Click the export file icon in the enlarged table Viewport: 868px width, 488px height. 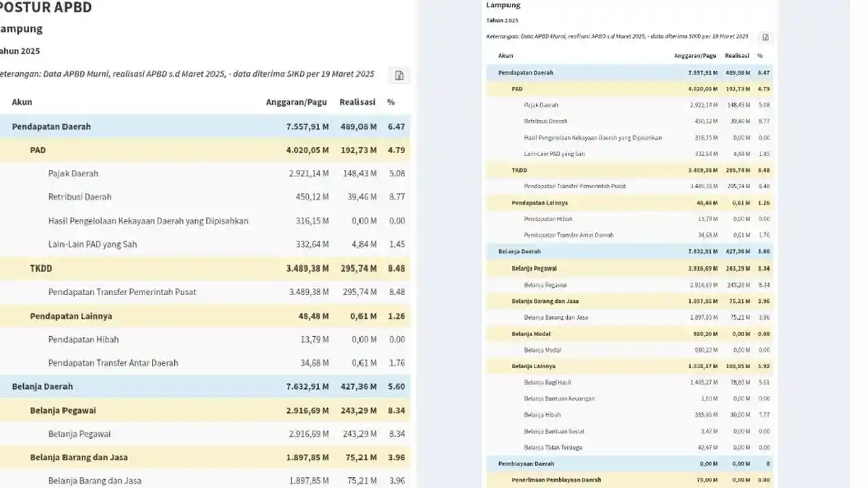(399, 75)
